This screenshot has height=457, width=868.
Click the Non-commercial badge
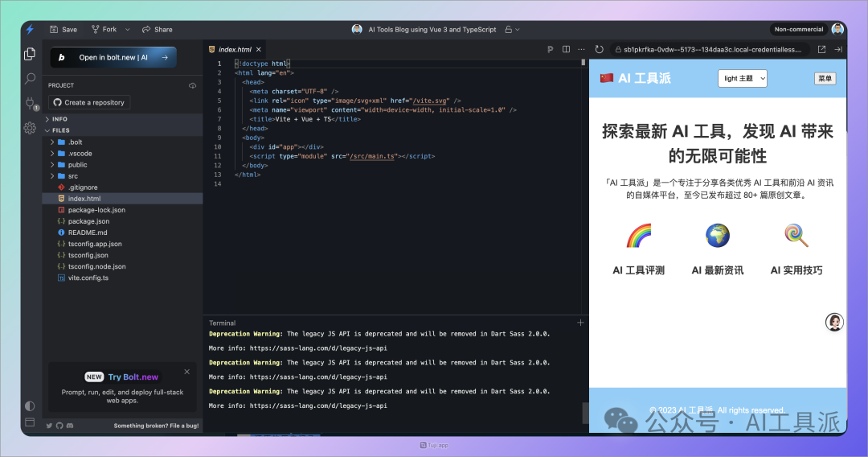(x=798, y=29)
